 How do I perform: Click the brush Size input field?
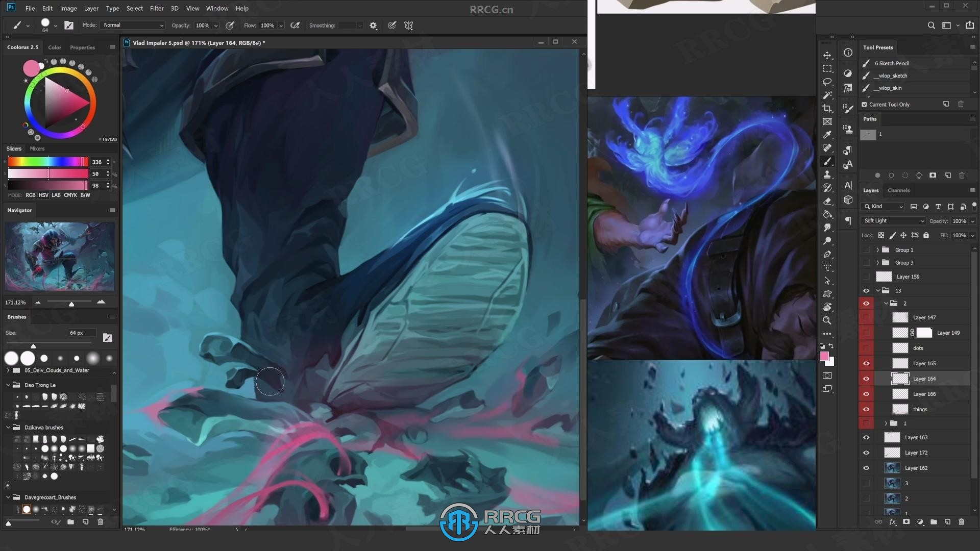[82, 333]
